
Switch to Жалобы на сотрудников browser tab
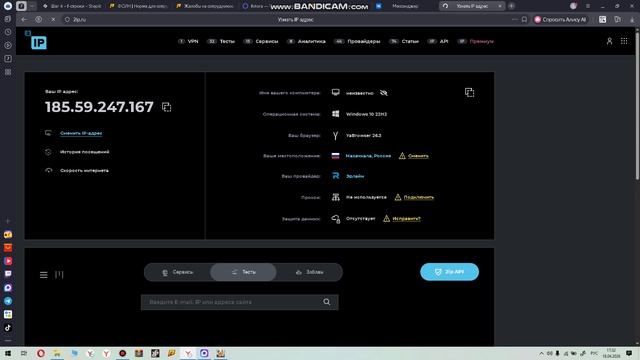tap(204, 6)
